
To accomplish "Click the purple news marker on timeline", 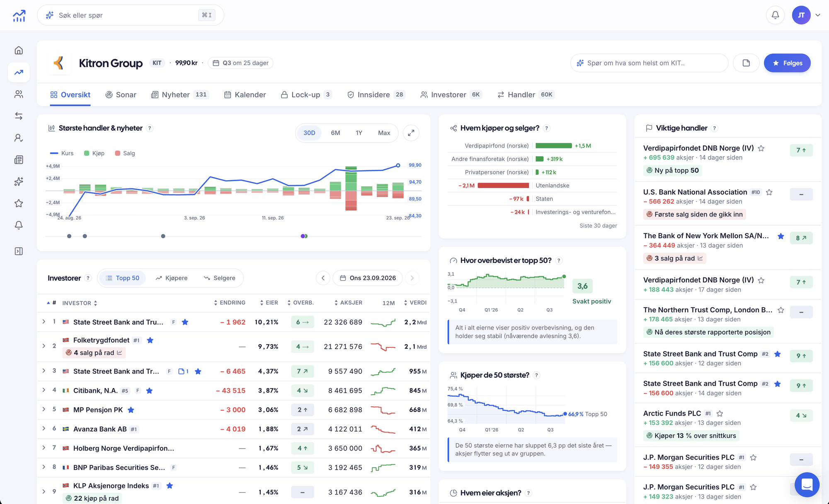I will [303, 236].
